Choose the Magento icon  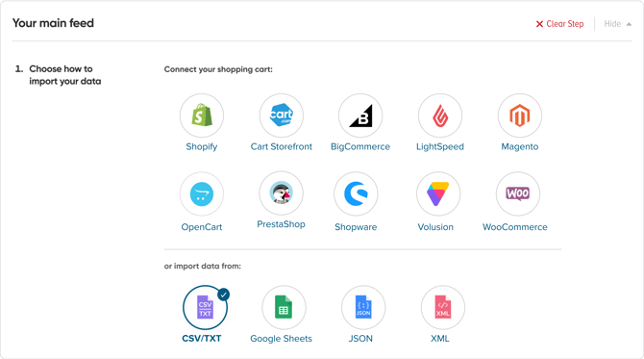coord(520,115)
